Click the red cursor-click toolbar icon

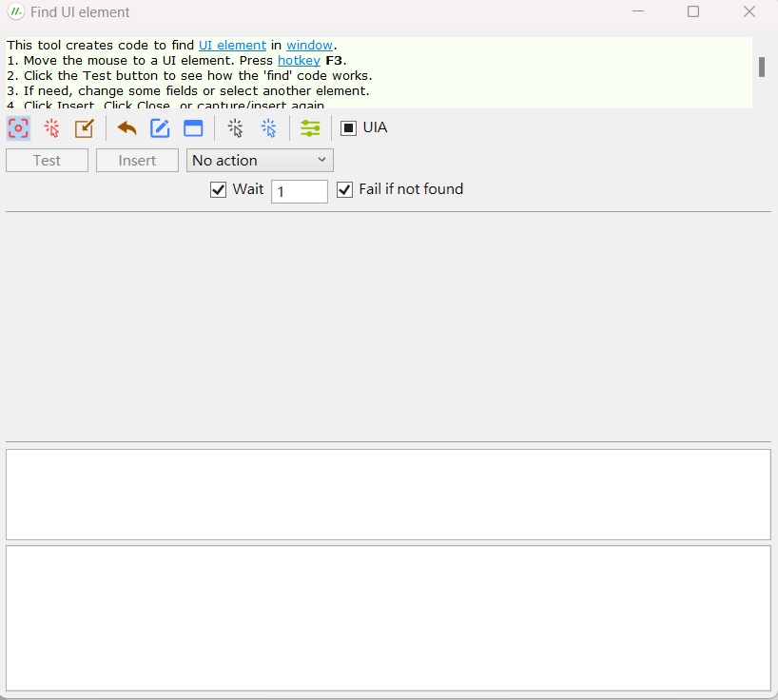pos(51,128)
